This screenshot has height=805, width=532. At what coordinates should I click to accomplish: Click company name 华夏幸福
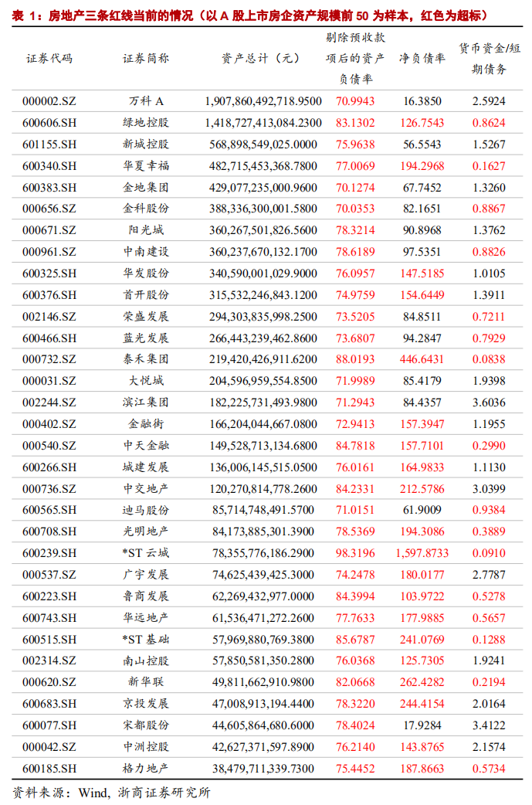point(146,166)
